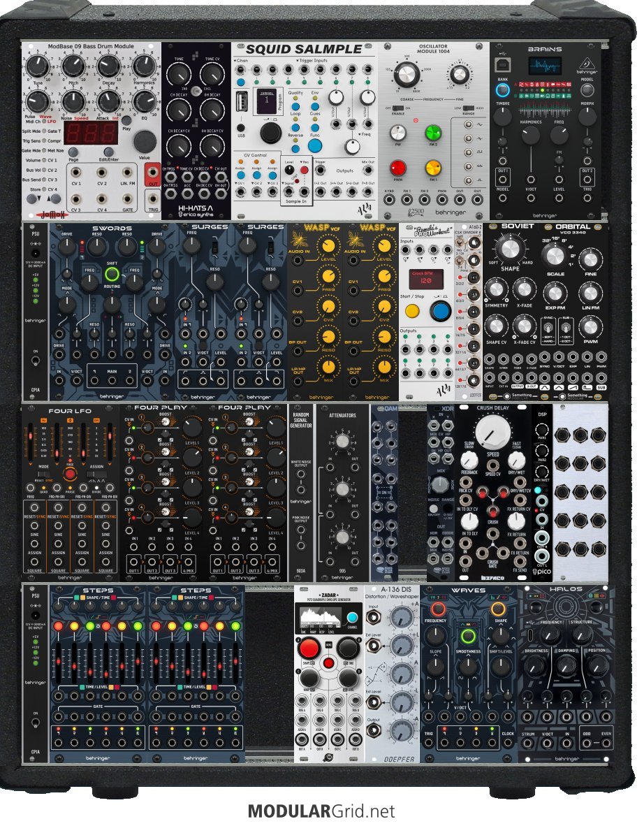Viewport: 644px width, 826px height.
Task: Click the red FREE button on Four LFO
Action: (x=70, y=474)
